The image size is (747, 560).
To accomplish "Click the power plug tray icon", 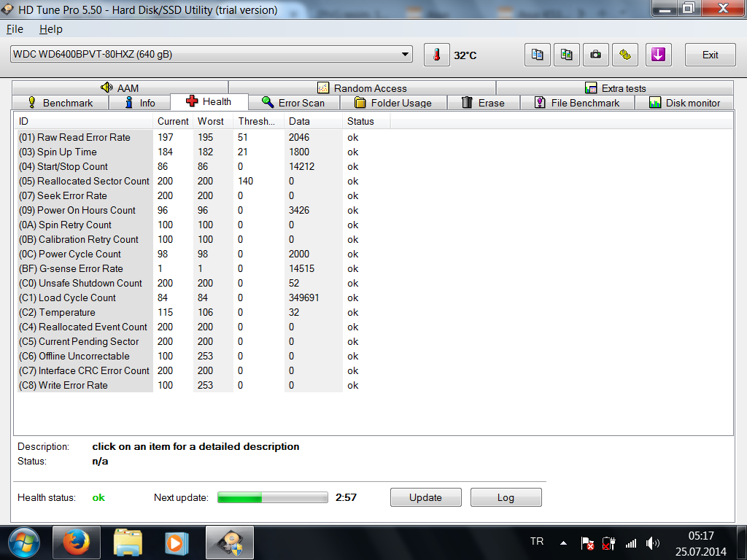I will 608,542.
